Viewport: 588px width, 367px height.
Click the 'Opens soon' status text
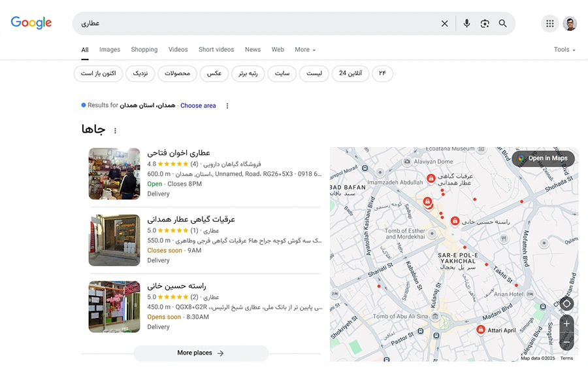164,317
